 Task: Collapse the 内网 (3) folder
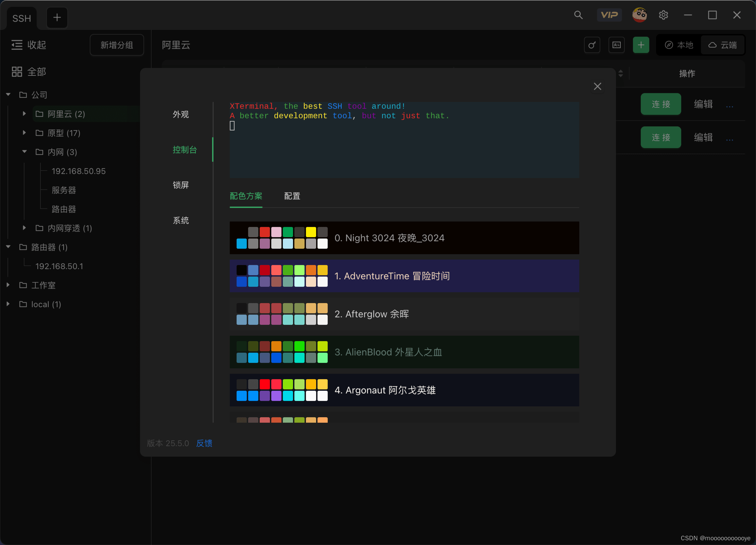(24, 152)
